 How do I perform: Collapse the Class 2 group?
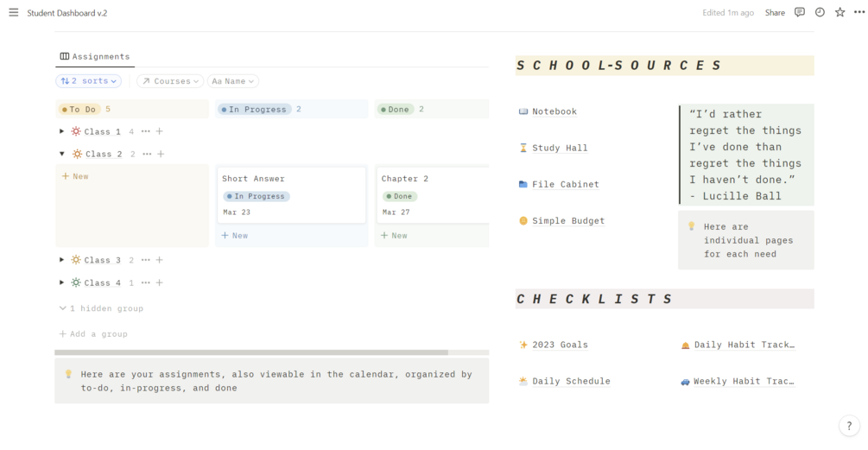point(61,154)
